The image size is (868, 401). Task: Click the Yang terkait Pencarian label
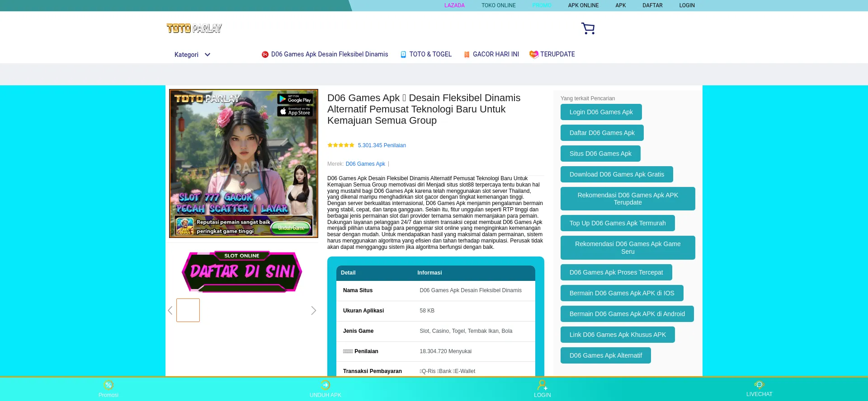588,98
